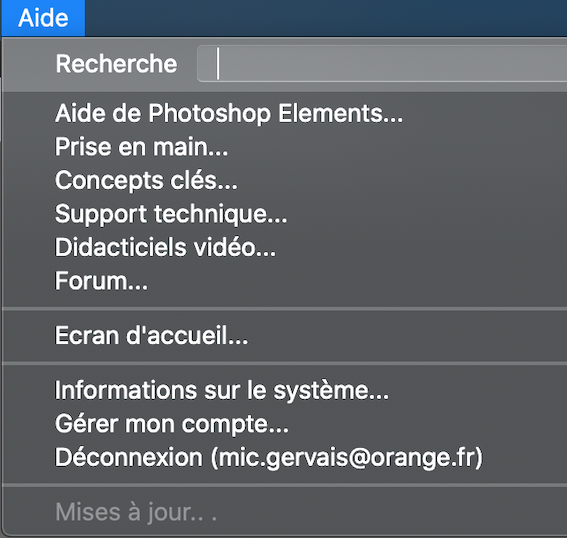Click the mic.gervais@orange.fr account text
The width and height of the screenshot is (567, 538).
coord(347,458)
